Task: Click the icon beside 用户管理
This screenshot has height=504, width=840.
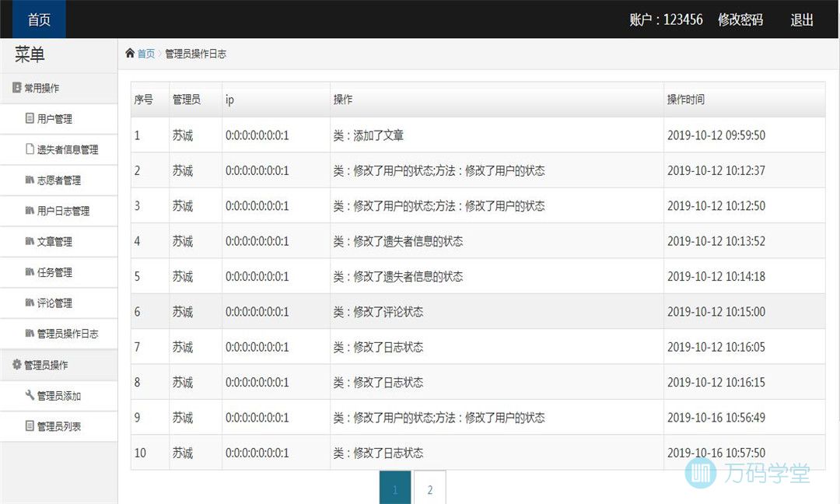Action: point(30,119)
